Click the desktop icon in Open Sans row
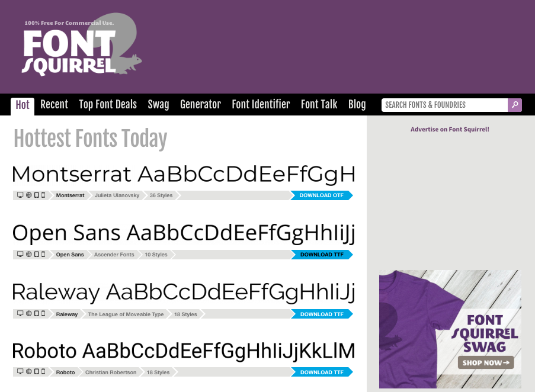535x392 pixels. pyautogui.click(x=20, y=254)
